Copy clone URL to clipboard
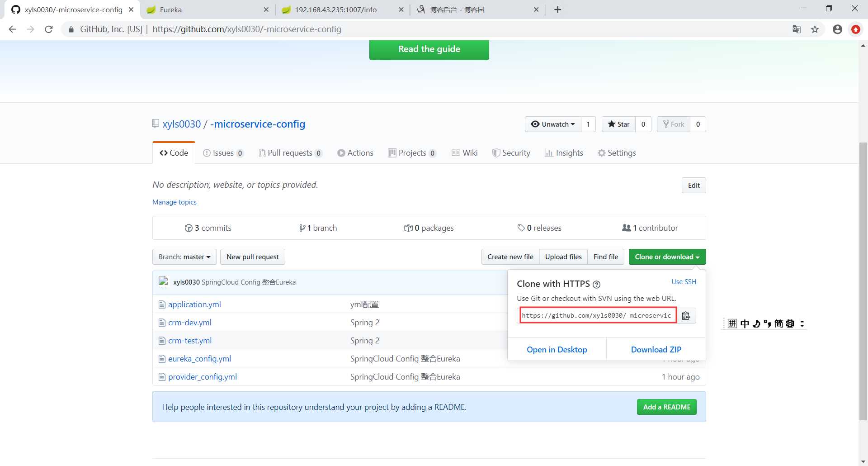Viewport: 868px width, 466px height. pos(686,315)
